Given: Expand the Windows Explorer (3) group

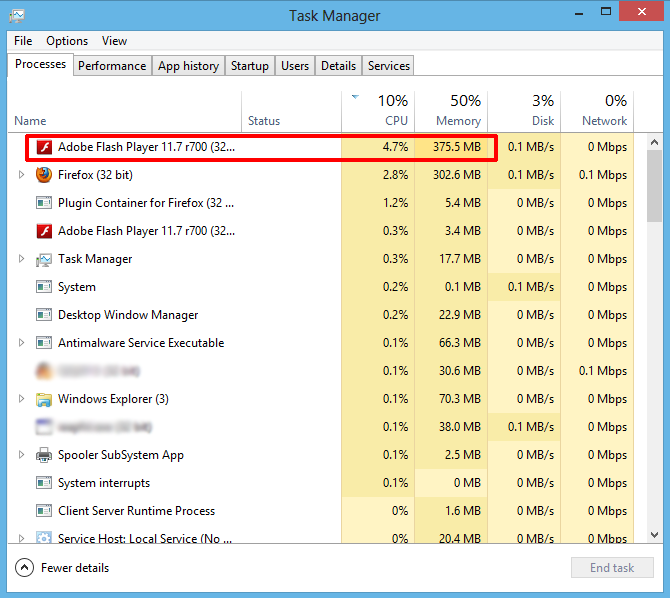Looking at the screenshot, I should pos(21,399).
